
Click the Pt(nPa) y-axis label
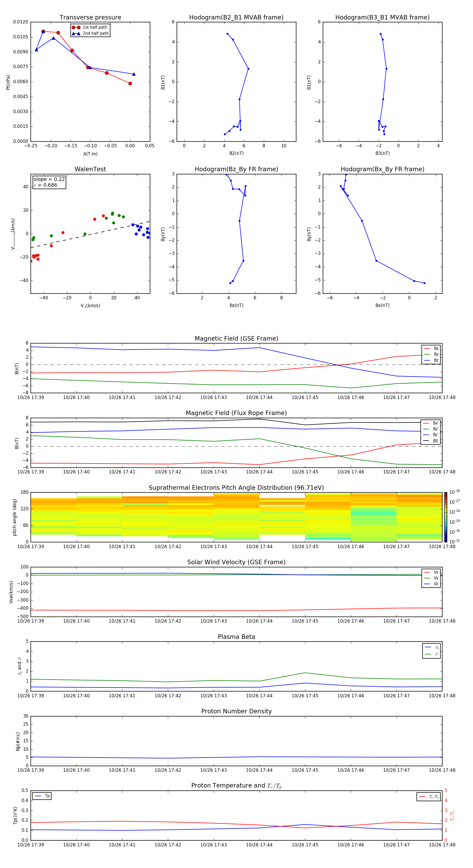click(x=8, y=82)
